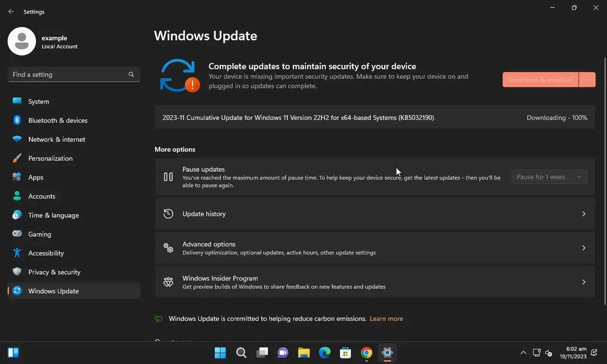
Task: Click the Windows Update page title
Action: 206,36
